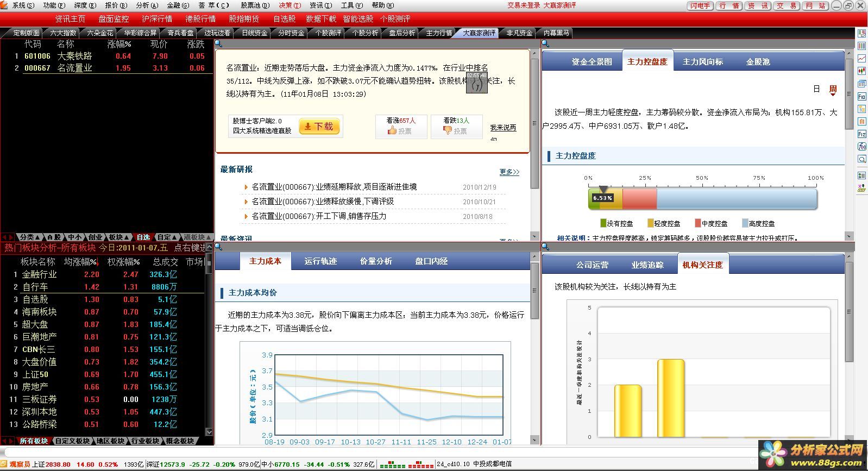Click the thumbs-up 看涨 vote icon
The width and height of the screenshot is (868, 471).
coord(392,131)
